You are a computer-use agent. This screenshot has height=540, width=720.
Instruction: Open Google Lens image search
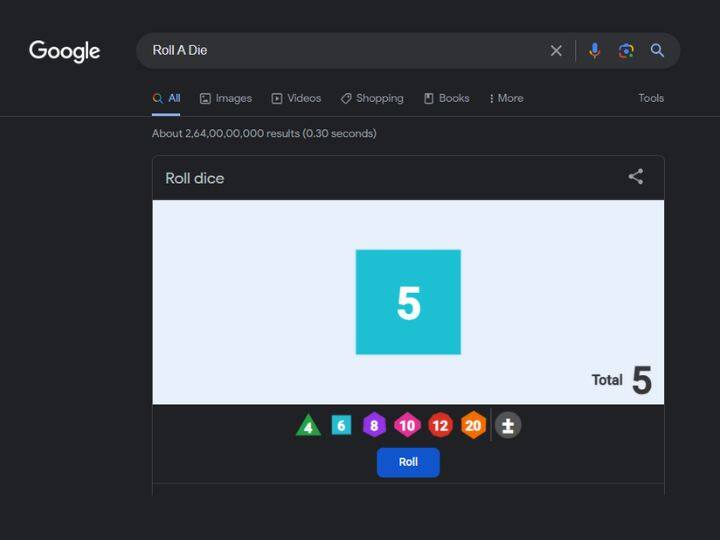point(626,50)
